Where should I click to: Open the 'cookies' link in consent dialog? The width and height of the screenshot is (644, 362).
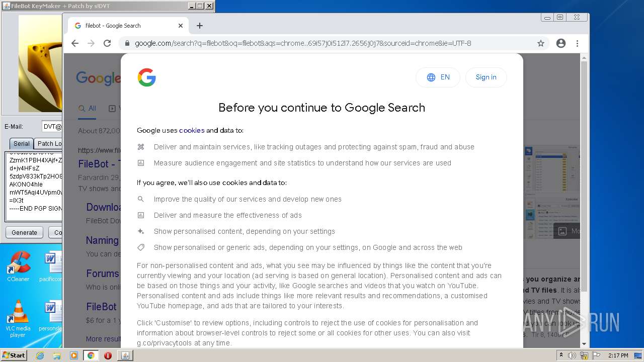192,130
